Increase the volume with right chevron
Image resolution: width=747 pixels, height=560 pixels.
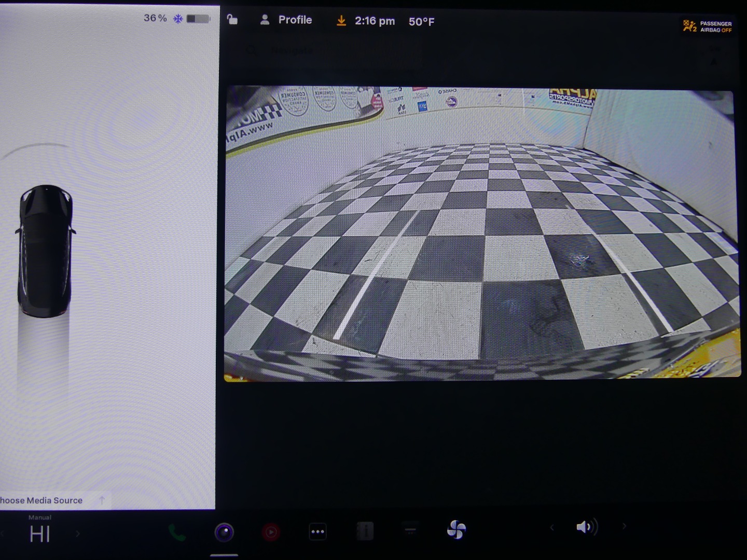(624, 526)
